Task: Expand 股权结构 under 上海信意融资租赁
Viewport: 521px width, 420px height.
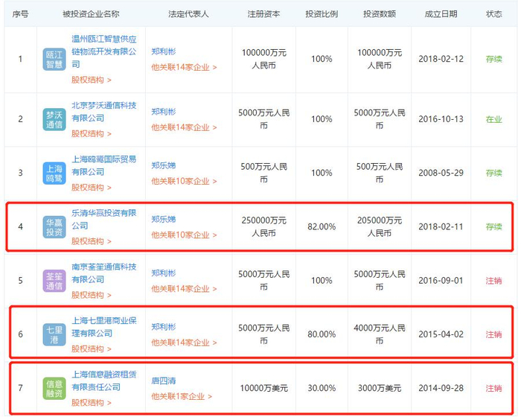Action: point(92,403)
